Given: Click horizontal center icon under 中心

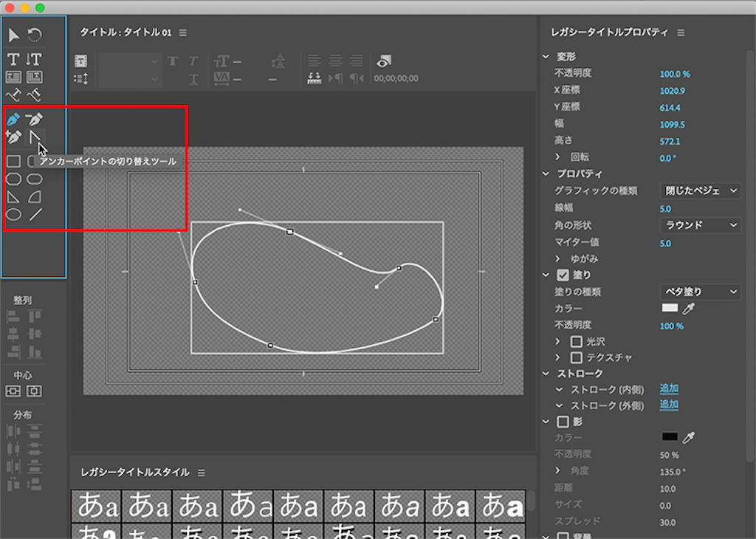Looking at the screenshot, I should [13, 391].
